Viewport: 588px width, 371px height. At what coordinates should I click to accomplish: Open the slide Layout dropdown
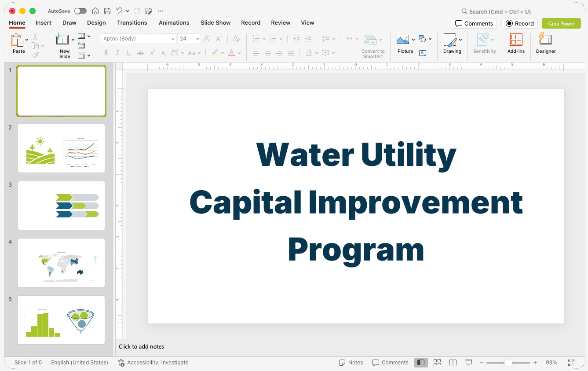[x=84, y=36]
